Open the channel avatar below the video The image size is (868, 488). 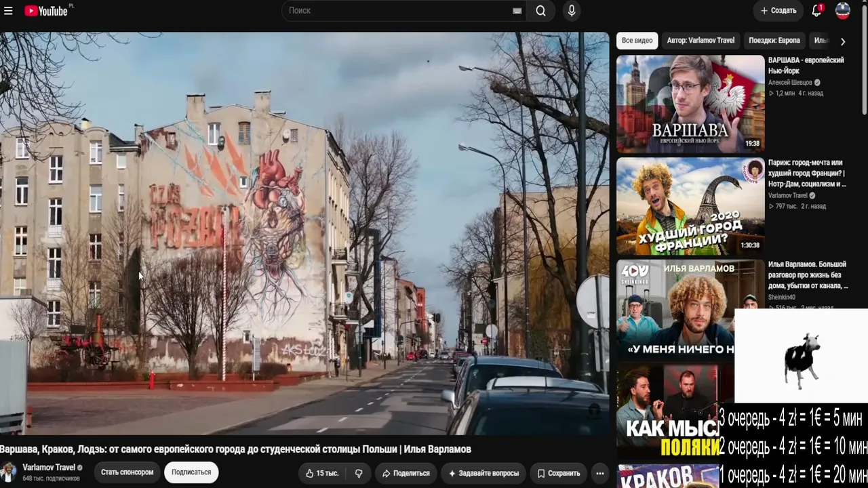coord(9,472)
